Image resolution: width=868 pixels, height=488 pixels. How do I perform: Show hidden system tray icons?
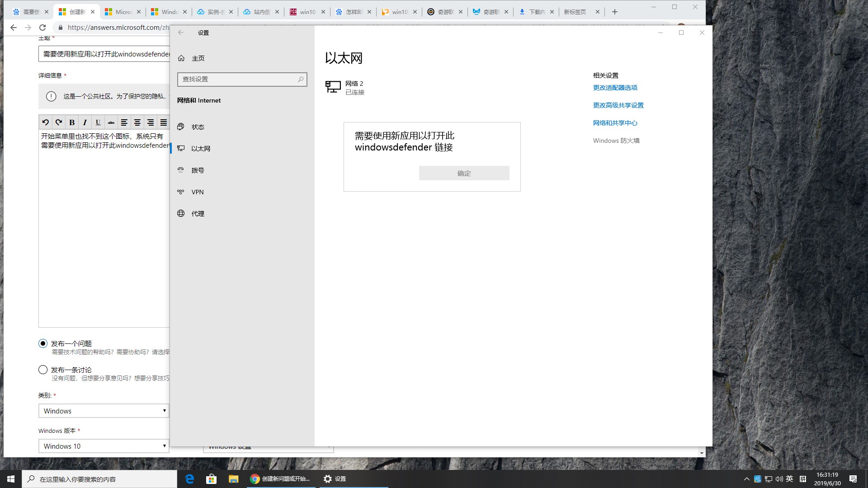coord(746,479)
